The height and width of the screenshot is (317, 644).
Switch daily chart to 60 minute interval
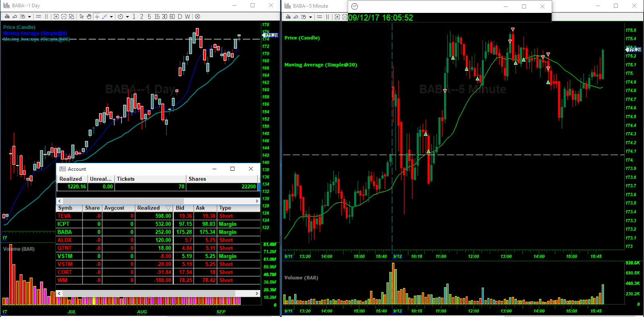pos(172,17)
